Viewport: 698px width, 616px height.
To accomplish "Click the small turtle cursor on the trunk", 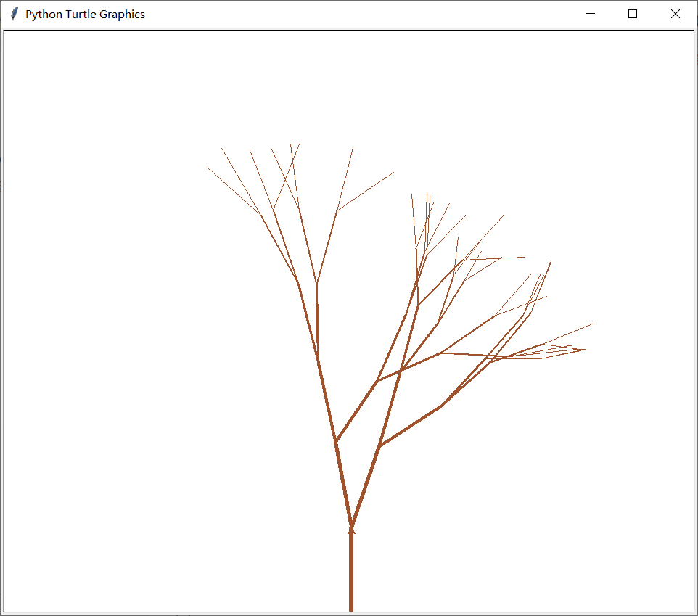I will pos(351,530).
